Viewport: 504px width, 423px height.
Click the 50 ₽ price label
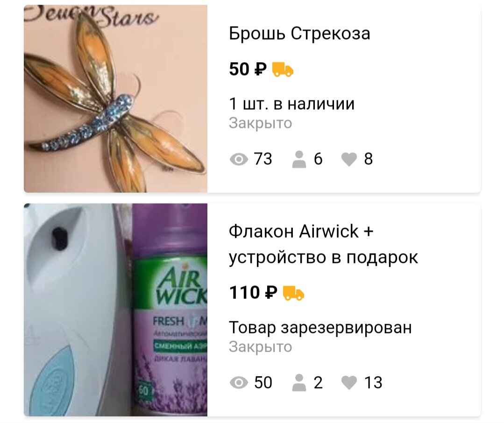248,69
